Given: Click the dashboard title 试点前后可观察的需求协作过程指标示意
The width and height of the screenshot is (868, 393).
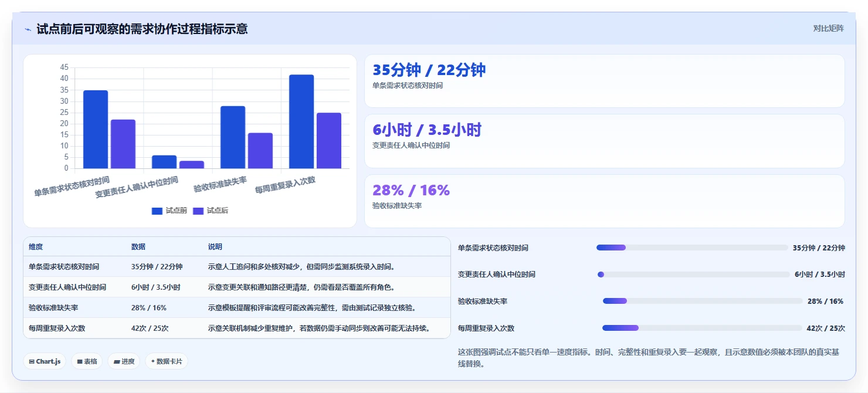Looking at the screenshot, I should tap(142, 29).
